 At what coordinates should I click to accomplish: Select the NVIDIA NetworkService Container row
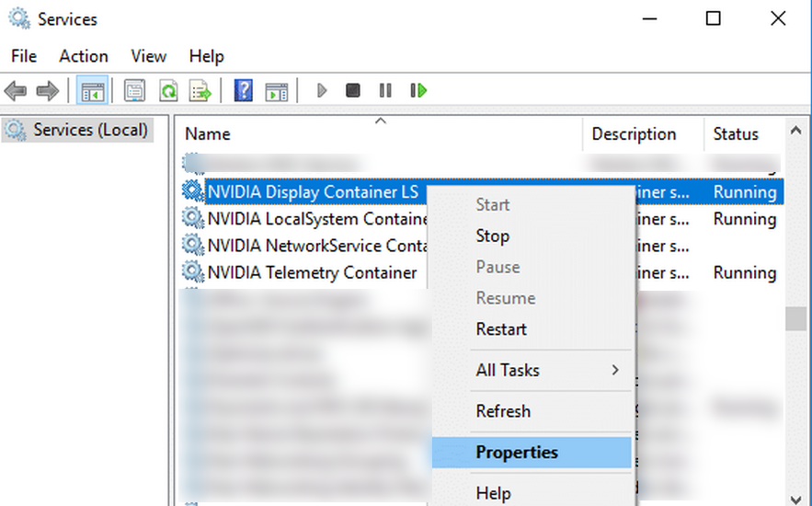coord(482,245)
